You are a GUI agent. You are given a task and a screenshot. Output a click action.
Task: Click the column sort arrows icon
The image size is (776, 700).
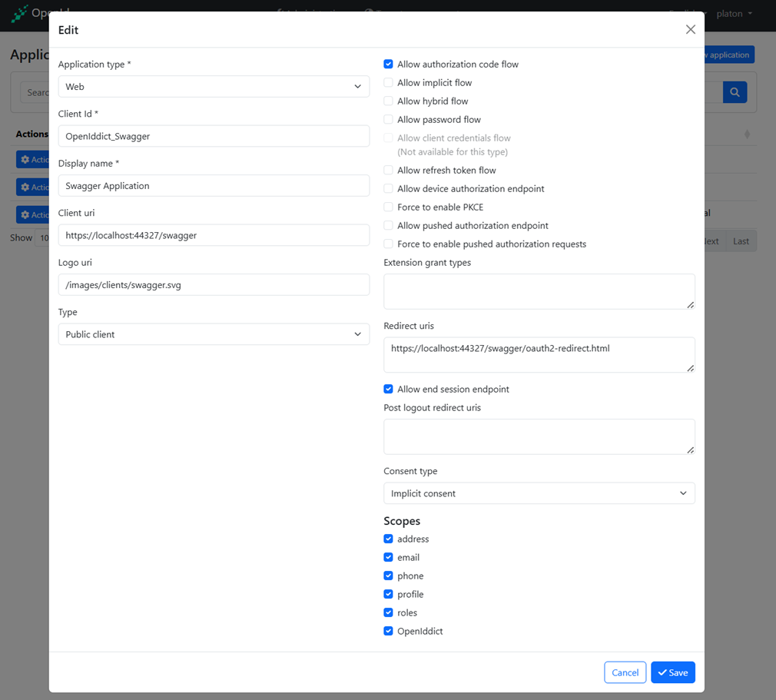click(x=747, y=134)
